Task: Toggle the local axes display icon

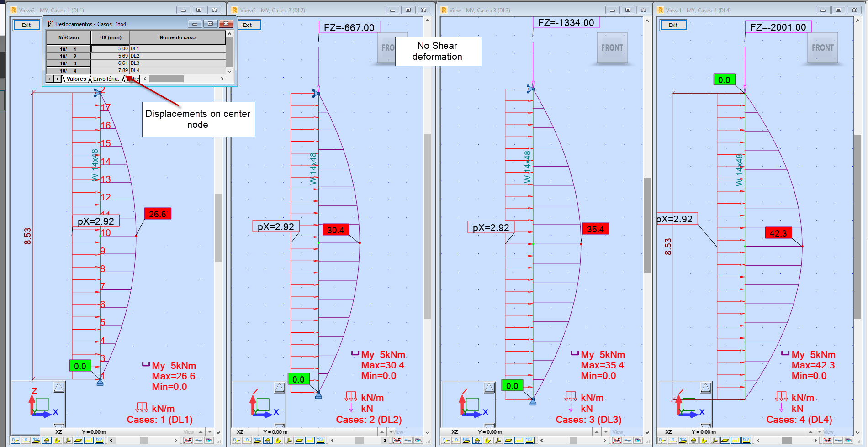Action: point(68,441)
